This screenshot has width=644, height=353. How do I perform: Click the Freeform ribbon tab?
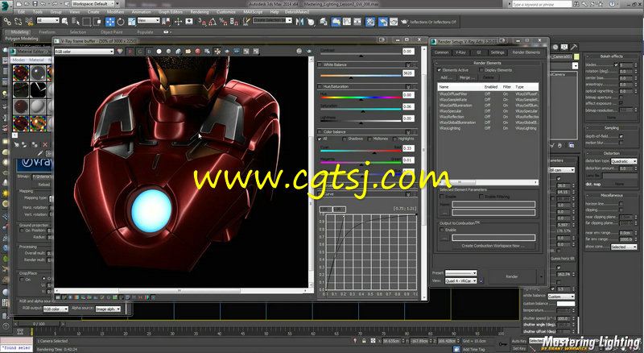point(47,31)
